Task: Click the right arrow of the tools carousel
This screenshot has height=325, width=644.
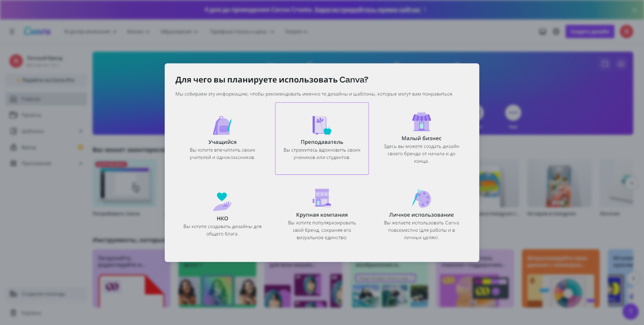Action: point(633,278)
